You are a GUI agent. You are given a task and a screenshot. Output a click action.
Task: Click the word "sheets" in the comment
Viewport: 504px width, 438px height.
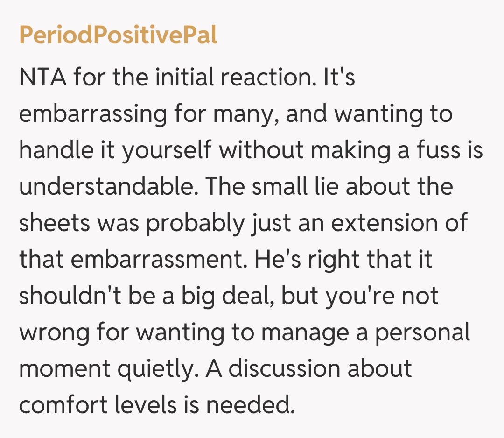tap(54, 224)
